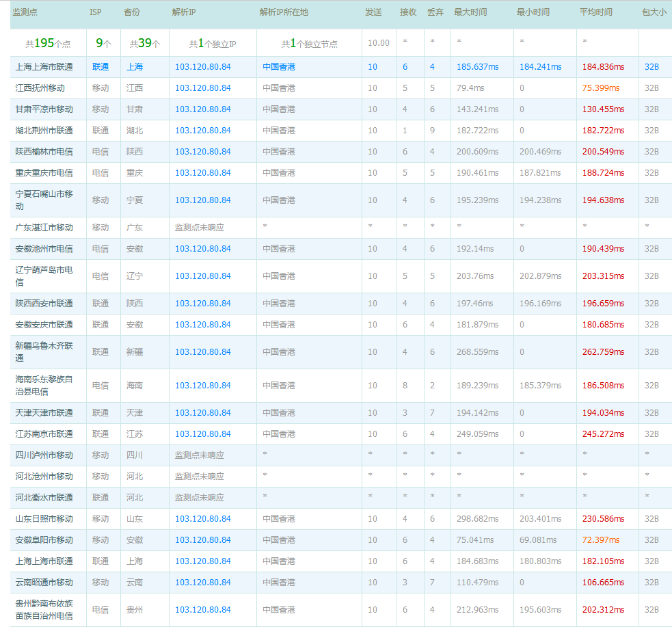The width and height of the screenshot is (672, 627).
Task: Click the 中国香港 location in 山东日照市移动 row
Action: pos(279,519)
